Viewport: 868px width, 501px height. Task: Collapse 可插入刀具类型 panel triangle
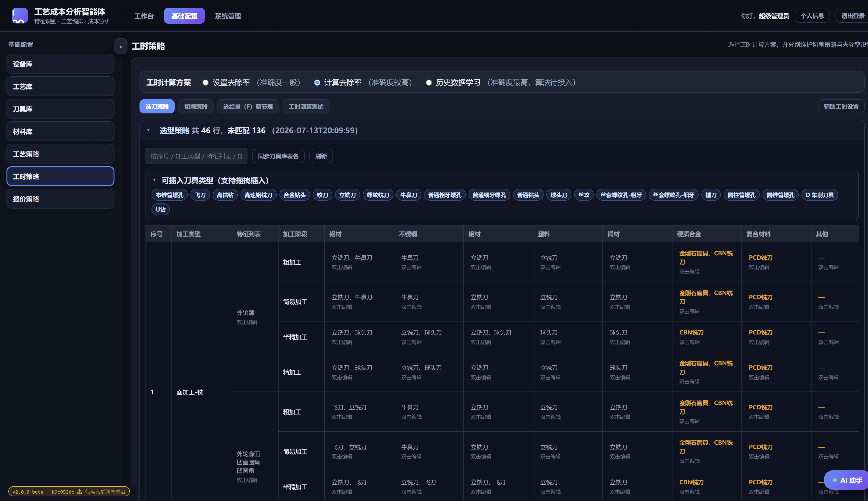[x=154, y=180]
